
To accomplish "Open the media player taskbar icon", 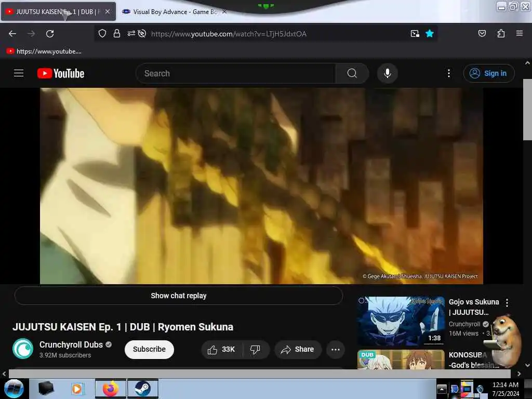I will click(77, 389).
